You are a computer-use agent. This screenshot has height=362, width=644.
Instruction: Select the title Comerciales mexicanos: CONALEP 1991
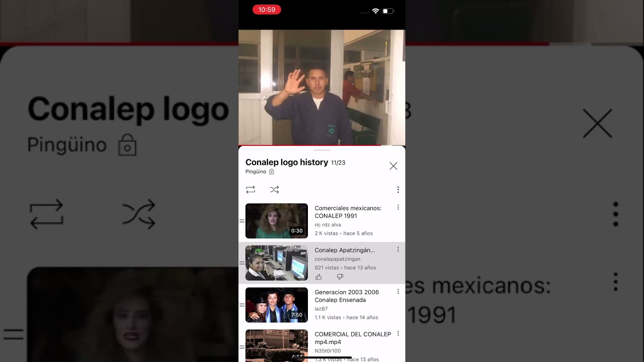[x=348, y=212]
